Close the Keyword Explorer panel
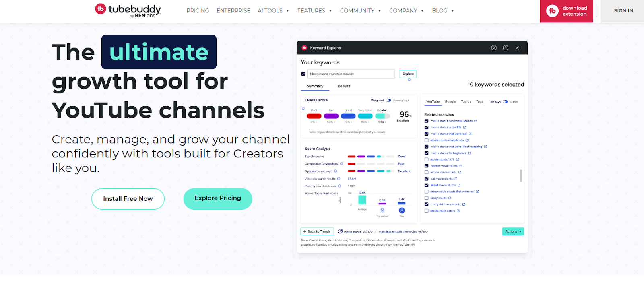 tap(517, 48)
